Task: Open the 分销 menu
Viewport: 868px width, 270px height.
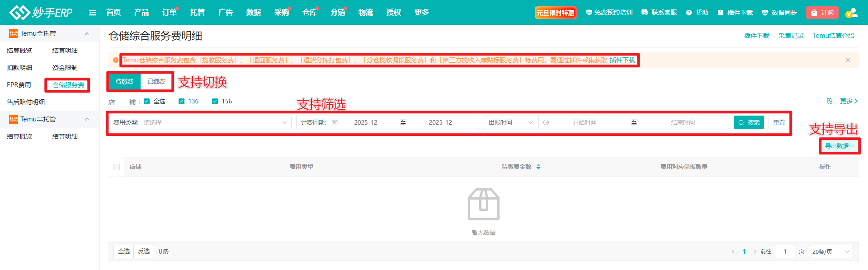Action: pyautogui.click(x=338, y=13)
